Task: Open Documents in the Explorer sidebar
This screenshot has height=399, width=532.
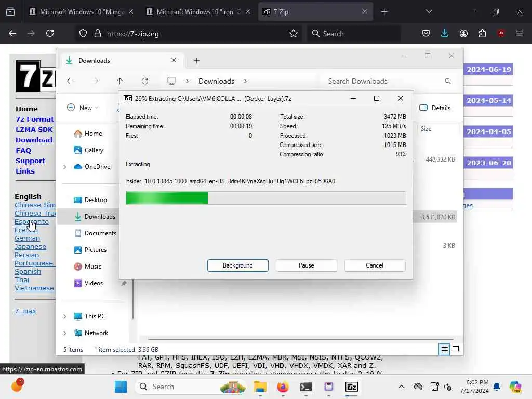Action: click(95, 233)
